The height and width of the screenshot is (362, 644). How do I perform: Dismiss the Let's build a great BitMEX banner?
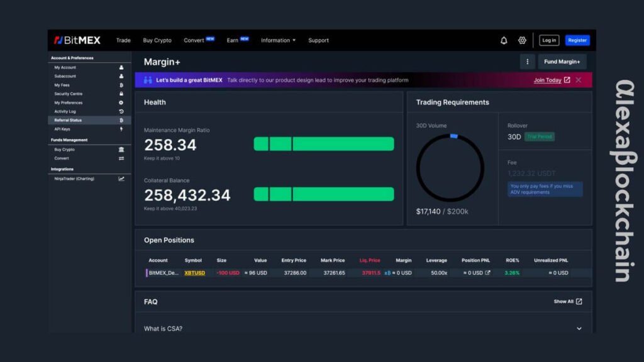point(579,80)
